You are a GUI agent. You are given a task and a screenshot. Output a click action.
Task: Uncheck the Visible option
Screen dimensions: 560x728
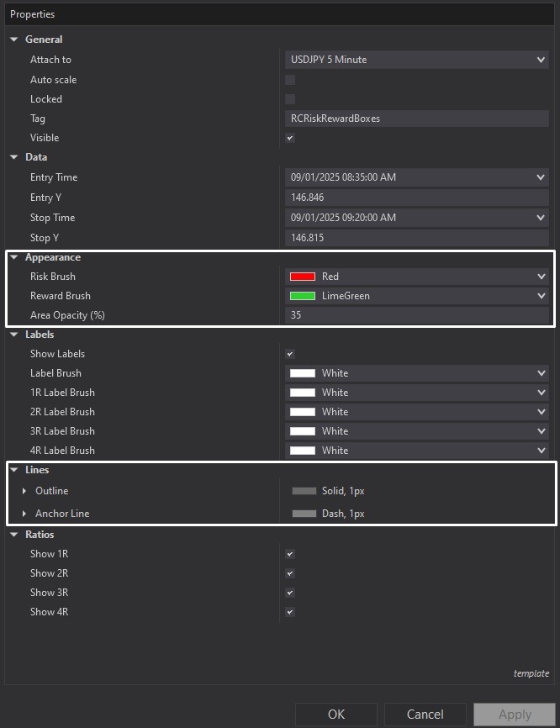[289, 138]
